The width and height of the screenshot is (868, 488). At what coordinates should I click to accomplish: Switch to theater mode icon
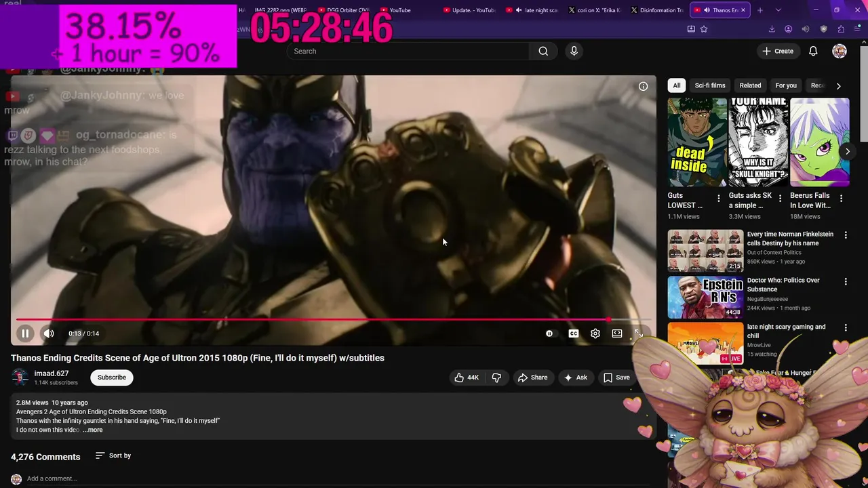[x=617, y=333]
